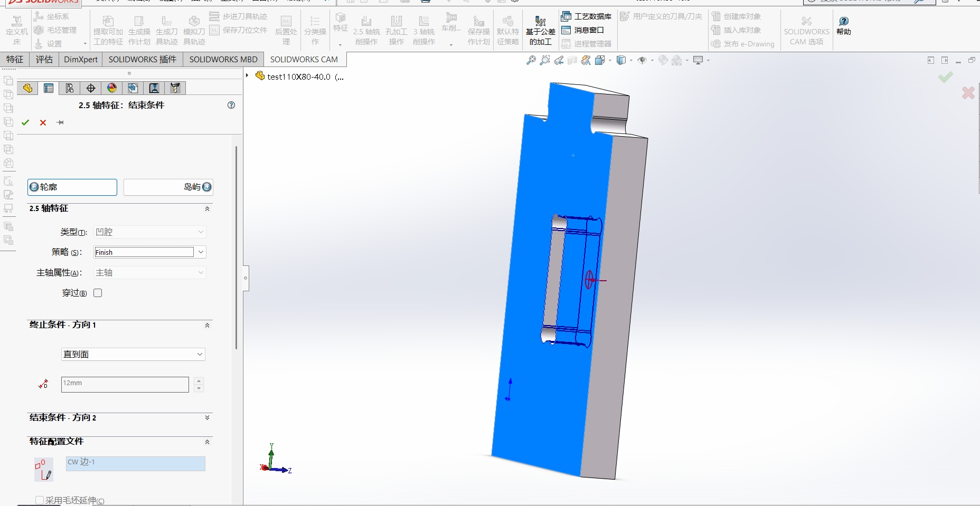The image size is (980, 506).
Task: Select the SOLIDWORKS CAM ribbon tab
Action: (x=304, y=59)
